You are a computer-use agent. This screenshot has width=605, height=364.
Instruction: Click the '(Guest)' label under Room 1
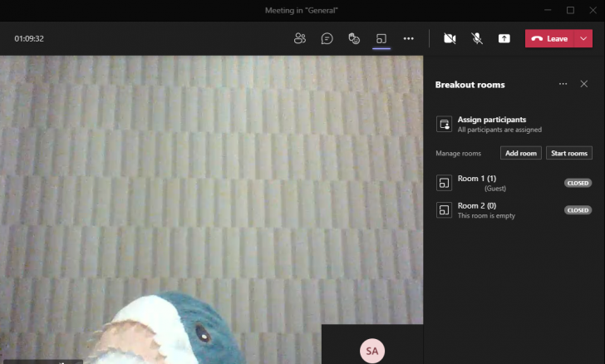495,189
